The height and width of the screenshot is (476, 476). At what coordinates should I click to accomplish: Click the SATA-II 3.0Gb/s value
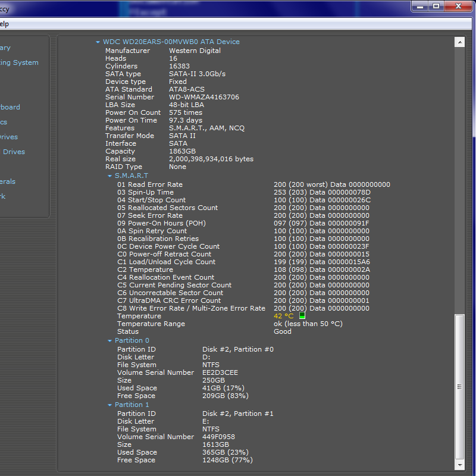[197, 74]
